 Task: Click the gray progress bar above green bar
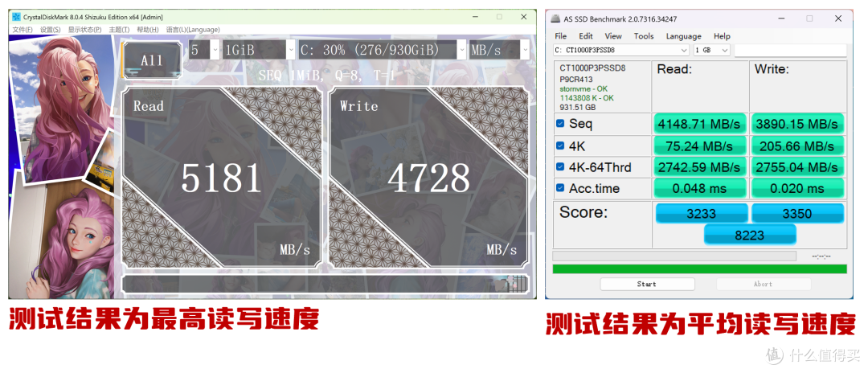(674, 256)
